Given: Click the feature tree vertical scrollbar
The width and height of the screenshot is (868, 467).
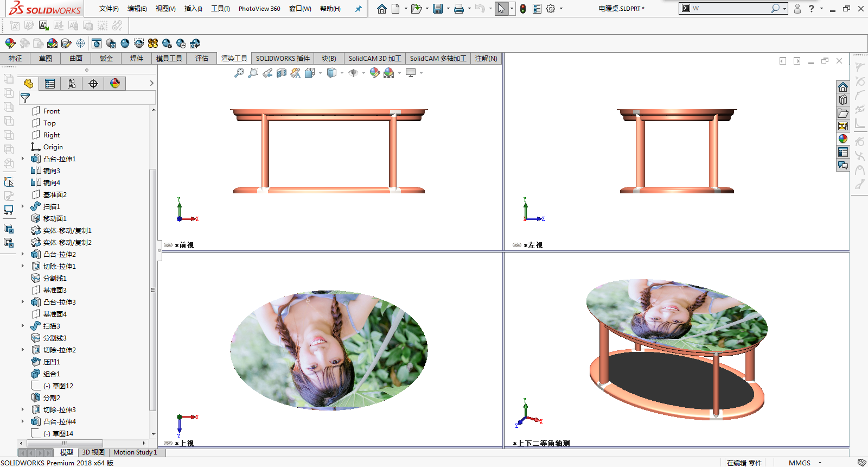Looking at the screenshot, I should coord(153,289).
